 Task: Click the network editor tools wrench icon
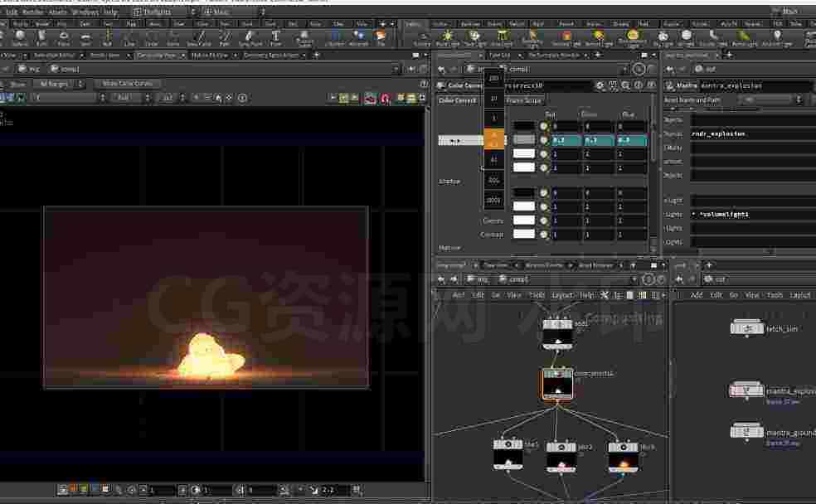(x=605, y=295)
